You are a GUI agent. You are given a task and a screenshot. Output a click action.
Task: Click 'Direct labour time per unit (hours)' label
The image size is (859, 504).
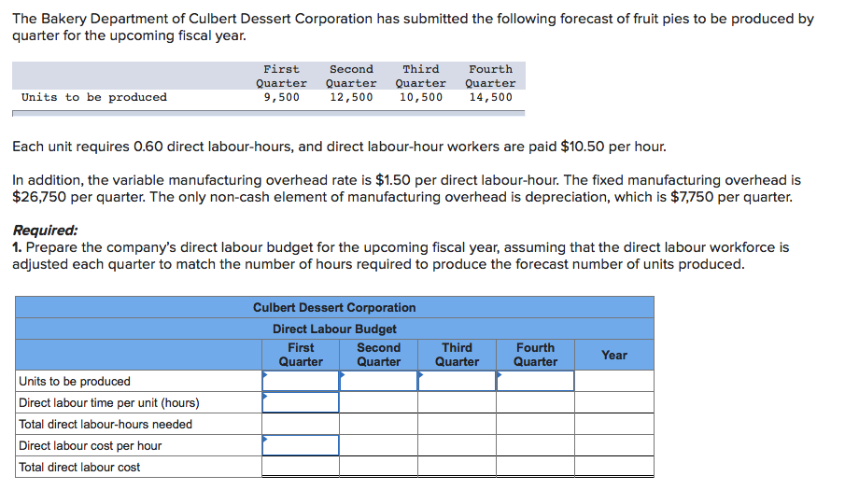[109, 402]
